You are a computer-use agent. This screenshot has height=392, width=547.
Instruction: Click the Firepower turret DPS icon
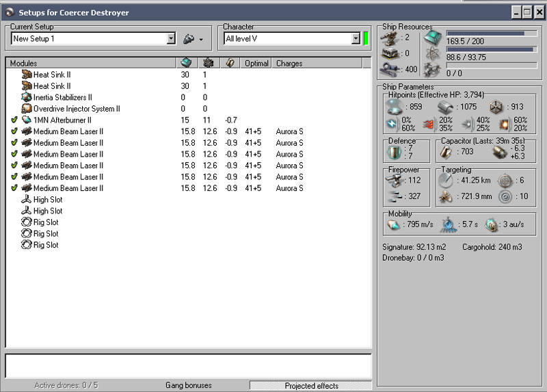point(395,181)
